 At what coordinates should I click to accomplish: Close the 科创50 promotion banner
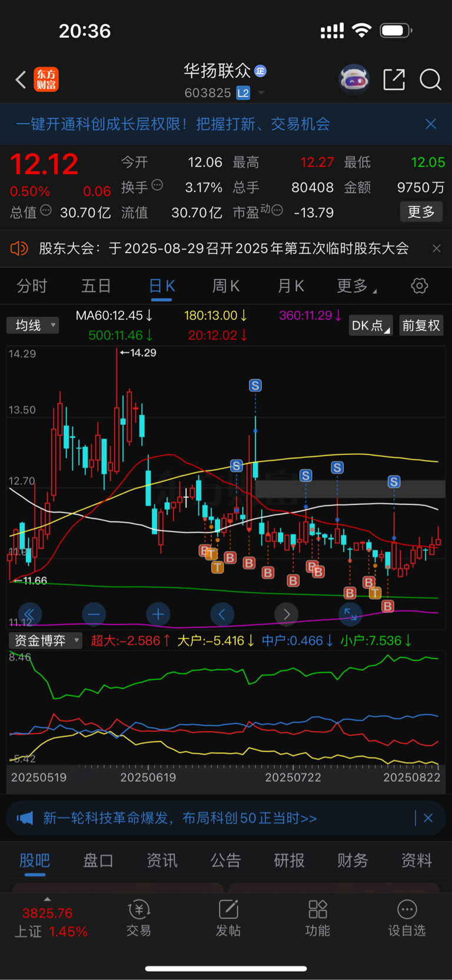pyautogui.click(x=428, y=818)
